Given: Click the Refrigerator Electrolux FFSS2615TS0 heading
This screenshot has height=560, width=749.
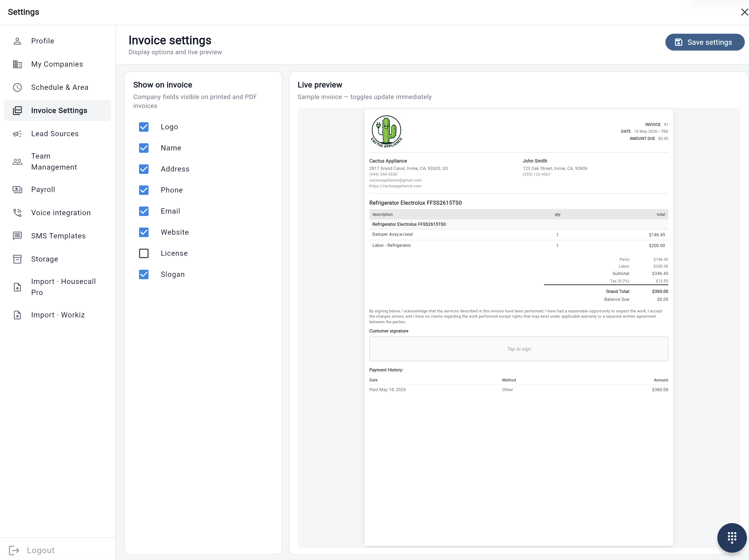Looking at the screenshot, I should pyautogui.click(x=415, y=203).
